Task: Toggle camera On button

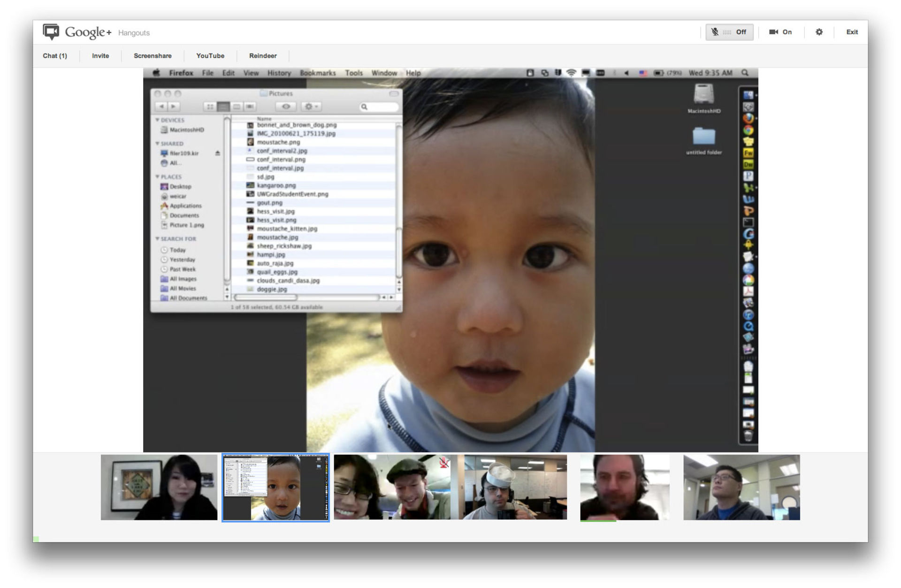Action: (x=780, y=32)
